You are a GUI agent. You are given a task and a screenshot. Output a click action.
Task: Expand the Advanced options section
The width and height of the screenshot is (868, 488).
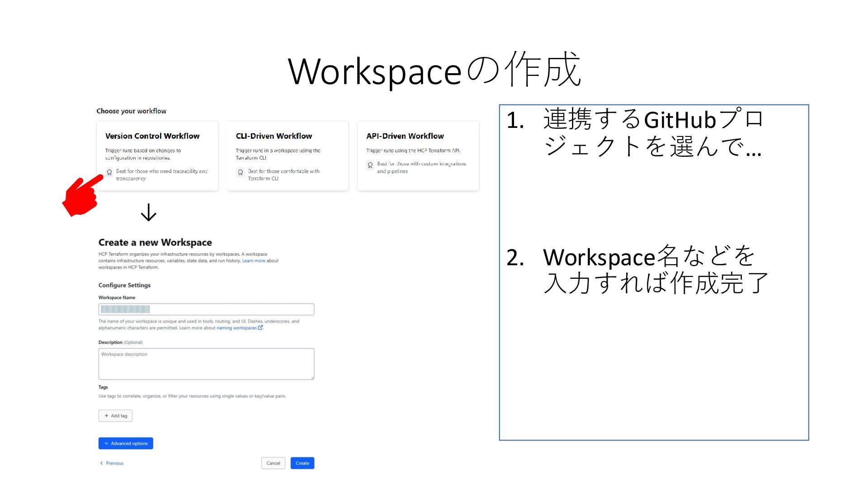point(126,443)
